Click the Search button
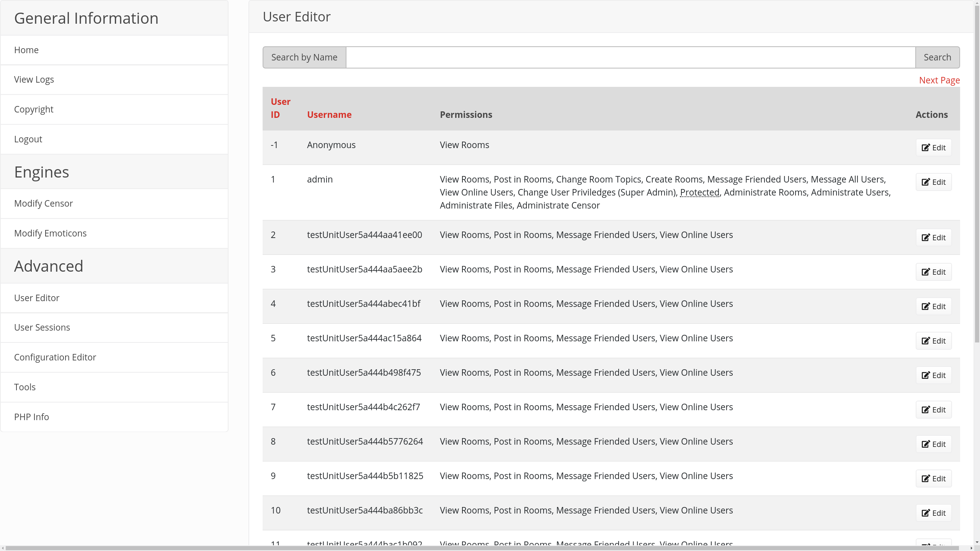 [x=937, y=57]
